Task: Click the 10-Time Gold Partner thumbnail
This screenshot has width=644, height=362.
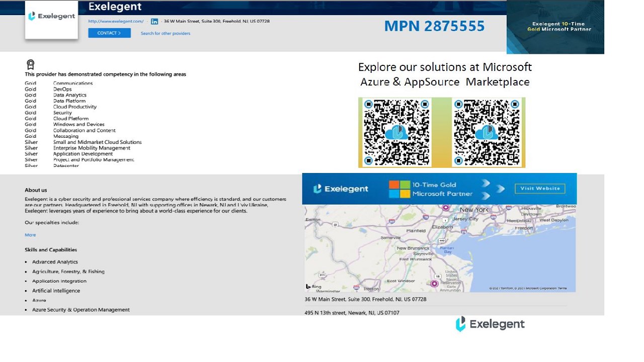Action: tap(555, 27)
